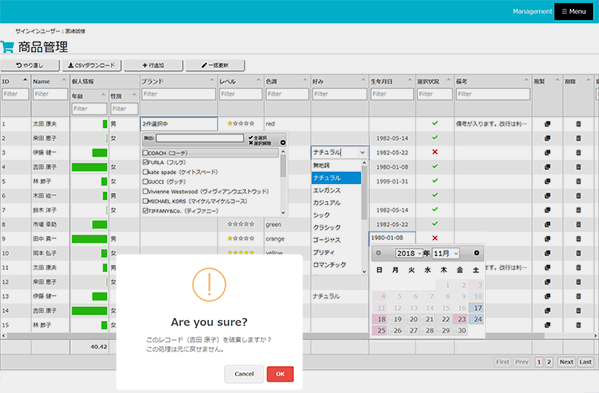
Task: Click select-all in the brand multiselect
Action: pos(258,137)
